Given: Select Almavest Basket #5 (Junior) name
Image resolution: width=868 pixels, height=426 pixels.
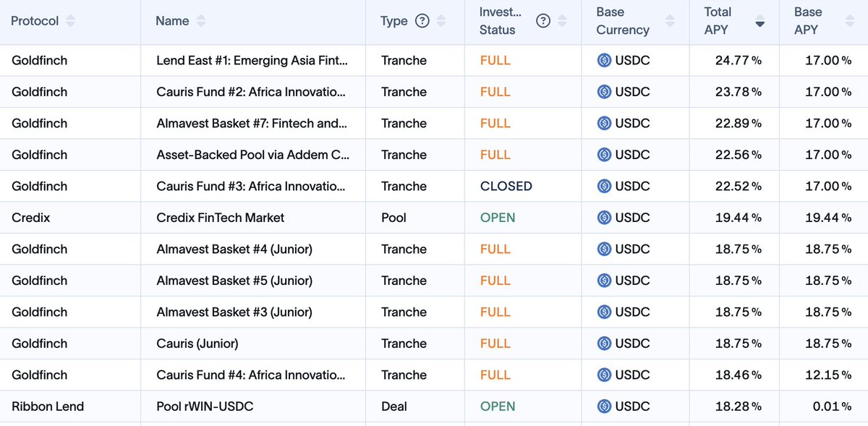Looking at the screenshot, I should [x=234, y=281].
